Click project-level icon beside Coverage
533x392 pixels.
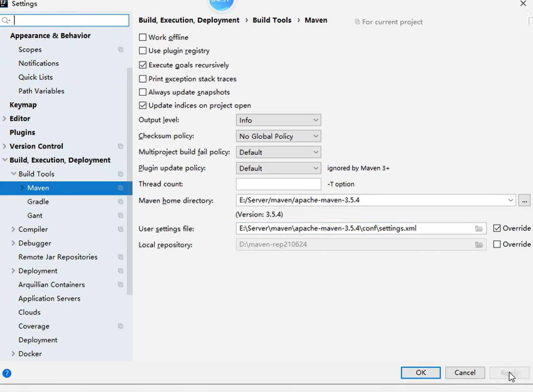point(120,326)
